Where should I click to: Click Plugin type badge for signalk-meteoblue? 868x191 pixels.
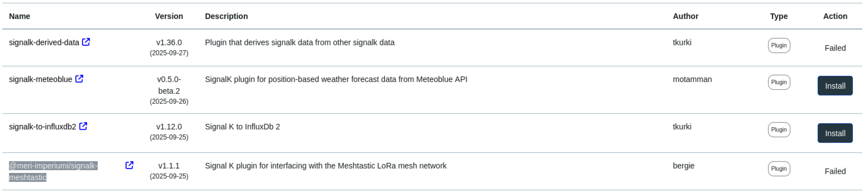[779, 83]
